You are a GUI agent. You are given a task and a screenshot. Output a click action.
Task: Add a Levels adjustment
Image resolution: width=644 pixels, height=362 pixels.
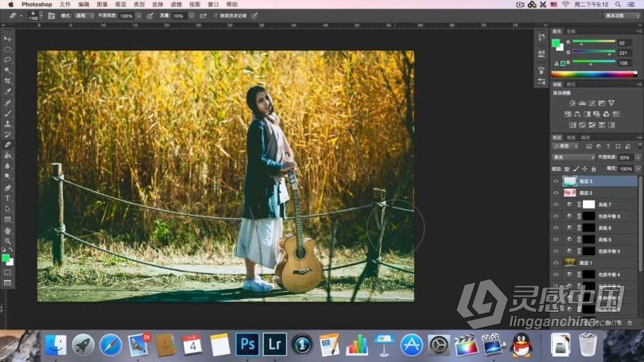582,103
